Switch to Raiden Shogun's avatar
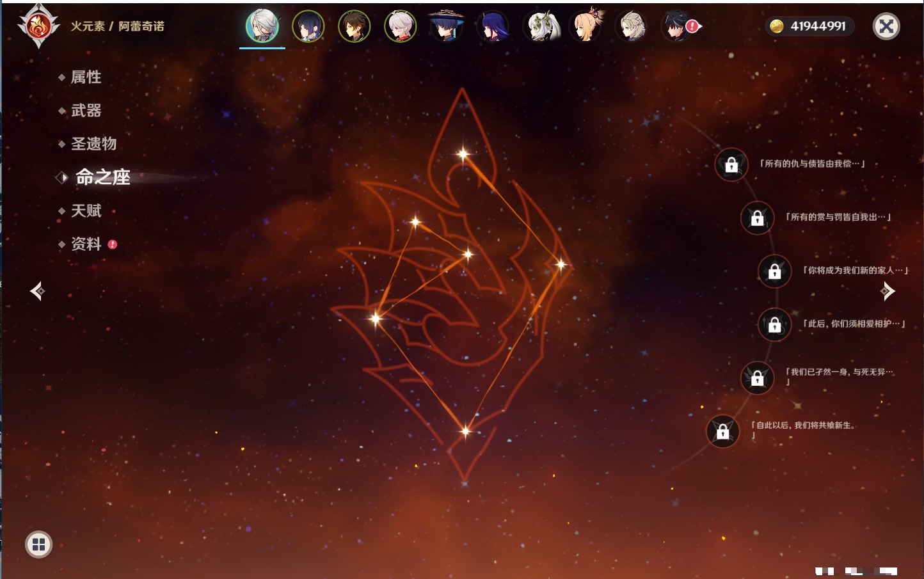The height and width of the screenshot is (579, 924). click(493, 26)
